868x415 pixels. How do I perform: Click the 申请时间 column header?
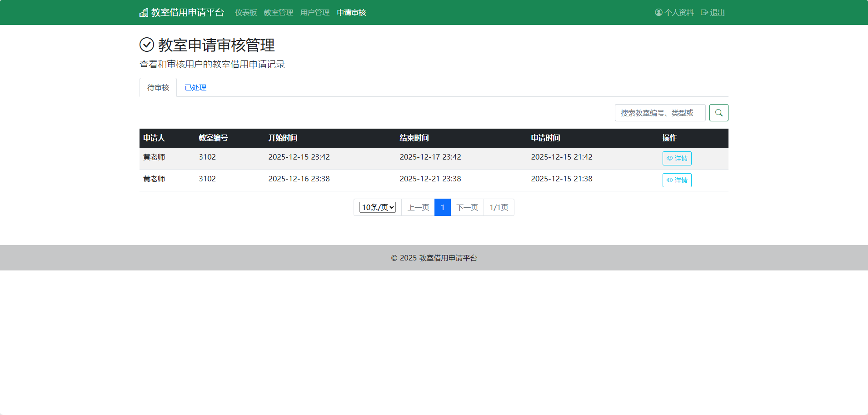coord(545,138)
